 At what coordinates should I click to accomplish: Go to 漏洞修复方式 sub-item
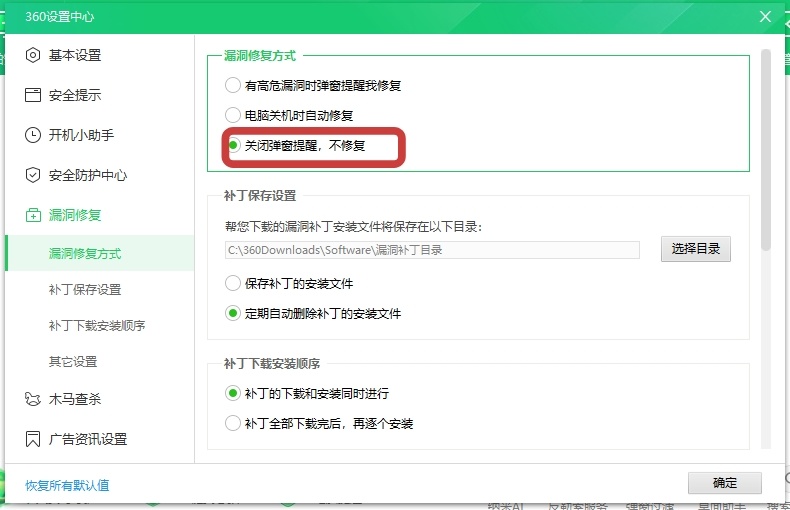point(99,253)
